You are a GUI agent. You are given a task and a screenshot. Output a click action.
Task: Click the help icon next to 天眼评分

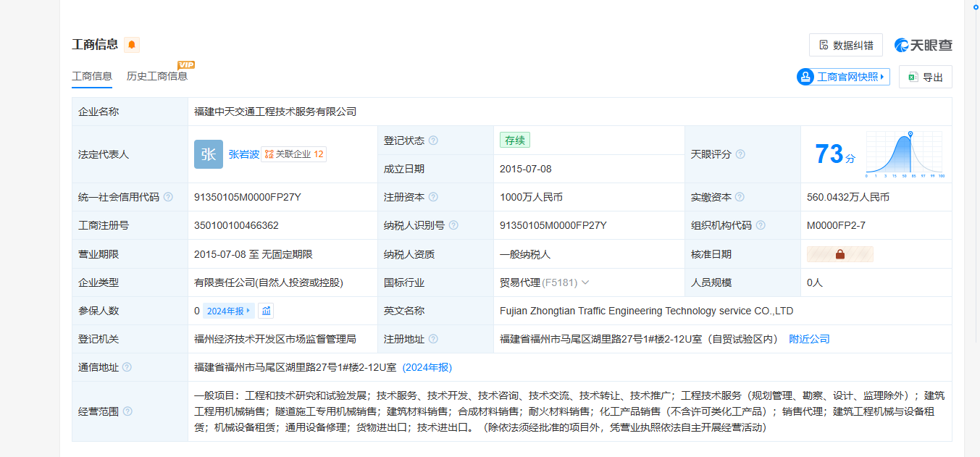pos(740,154)
